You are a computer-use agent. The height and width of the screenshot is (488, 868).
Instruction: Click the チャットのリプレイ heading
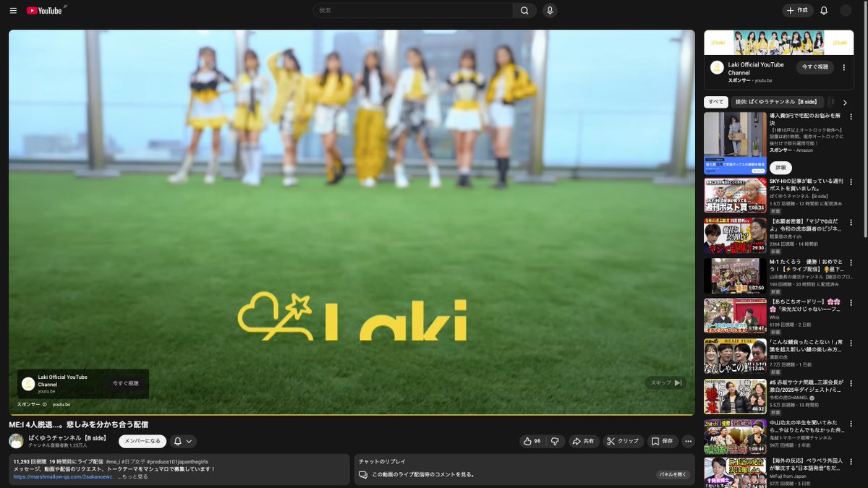click(382, 461)
